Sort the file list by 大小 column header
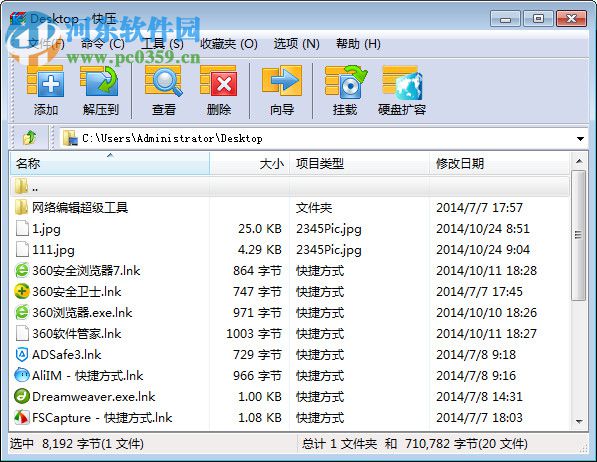The width and height of the screenshot is (597, 462). (250, 163)
